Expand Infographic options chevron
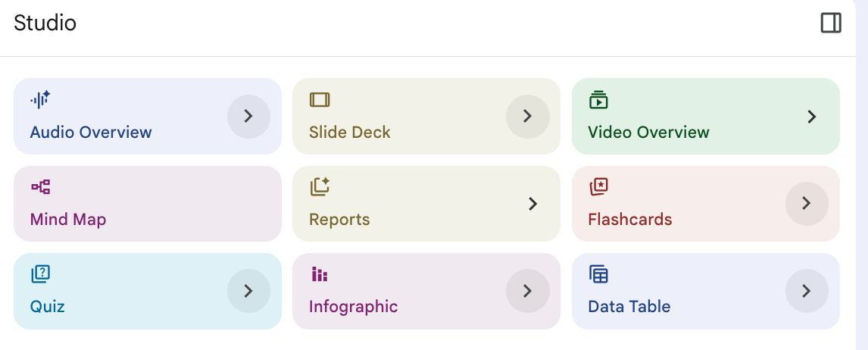868x350 pixels. coord(527,290)
